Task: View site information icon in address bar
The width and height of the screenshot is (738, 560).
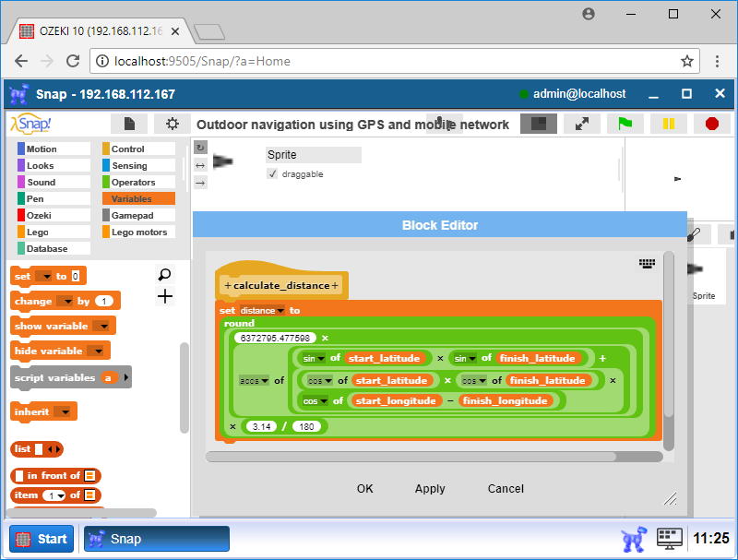Action: coord(102,61)
